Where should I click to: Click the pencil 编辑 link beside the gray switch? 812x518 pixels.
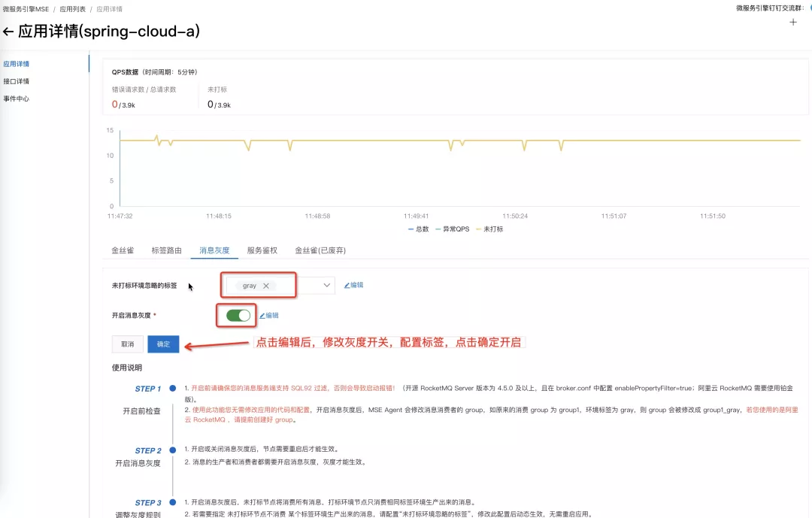coord(268,316)
